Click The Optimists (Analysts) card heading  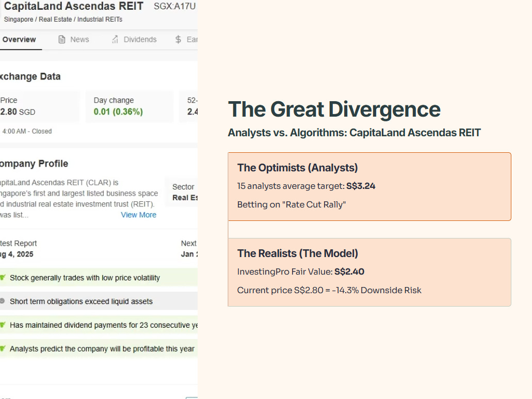click(x=298, y=168)
